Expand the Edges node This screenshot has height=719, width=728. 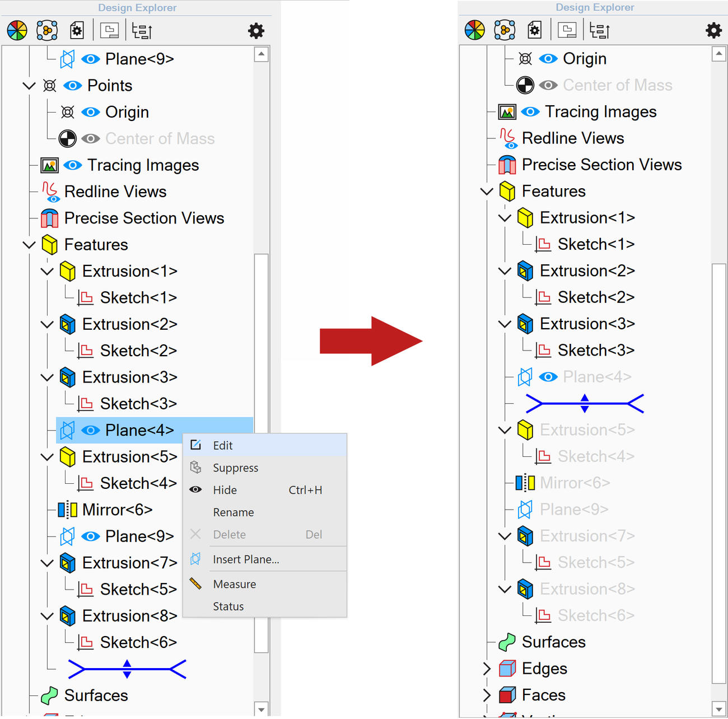pos(487,669)
